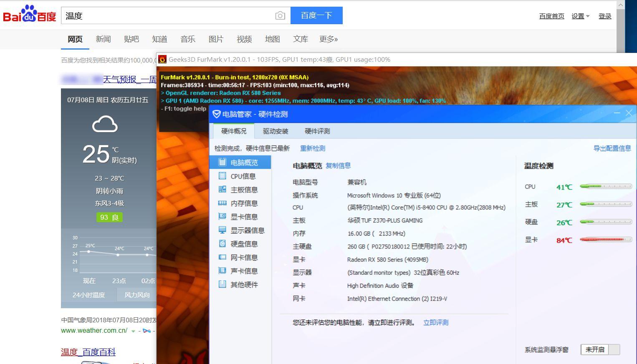The height and width of the screenshot is (364, 637).
Task: Click the 84℃ graphics card temperature value
Action: [564, 240]
